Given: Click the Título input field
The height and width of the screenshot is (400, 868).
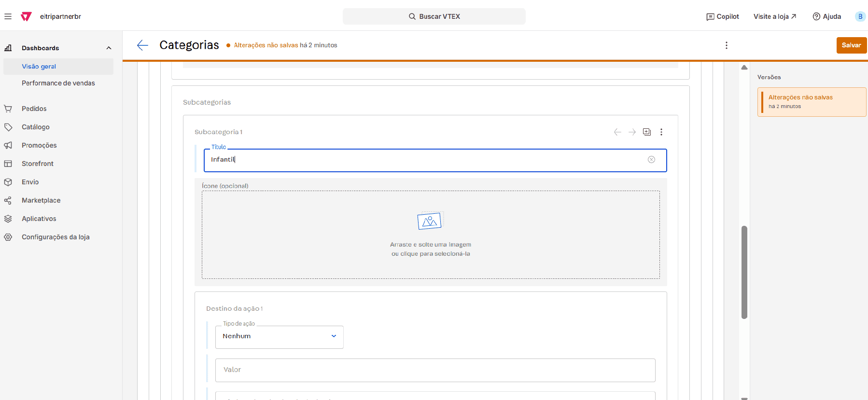Looking at the screenshot, I should coord(435,160).
